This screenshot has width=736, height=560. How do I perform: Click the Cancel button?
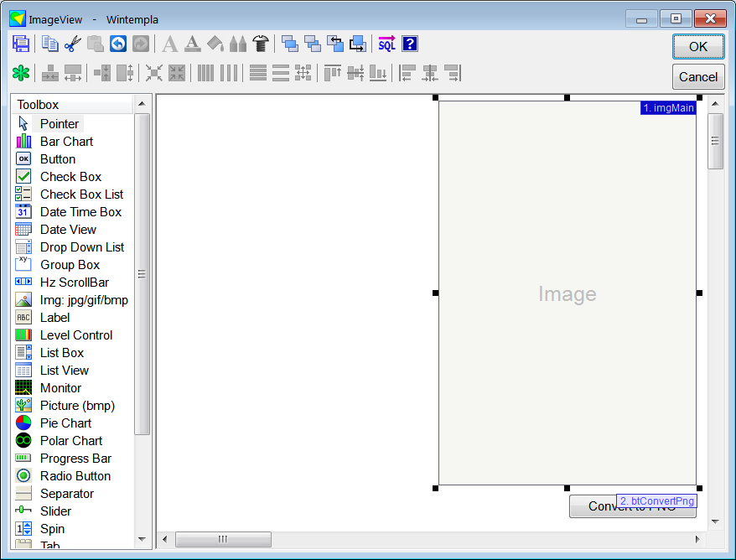(698, 77)
